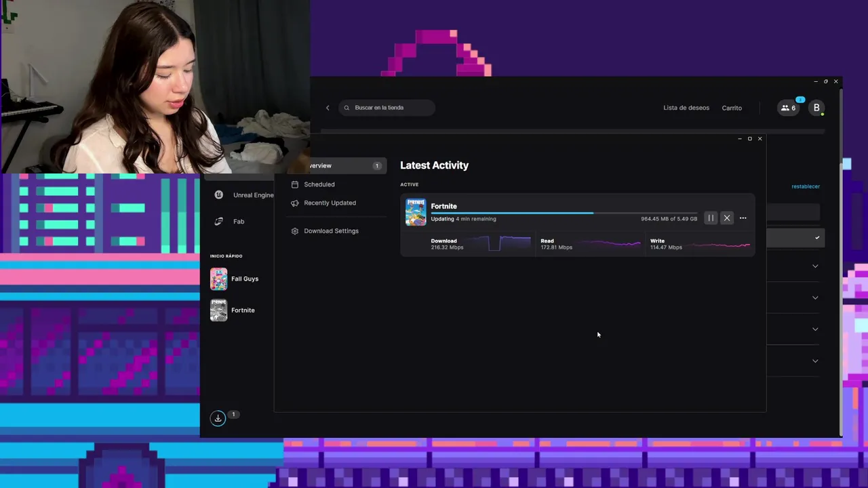Click the Scheduled calendar icon
868x488 pixels.
click(x=295, y=184)
